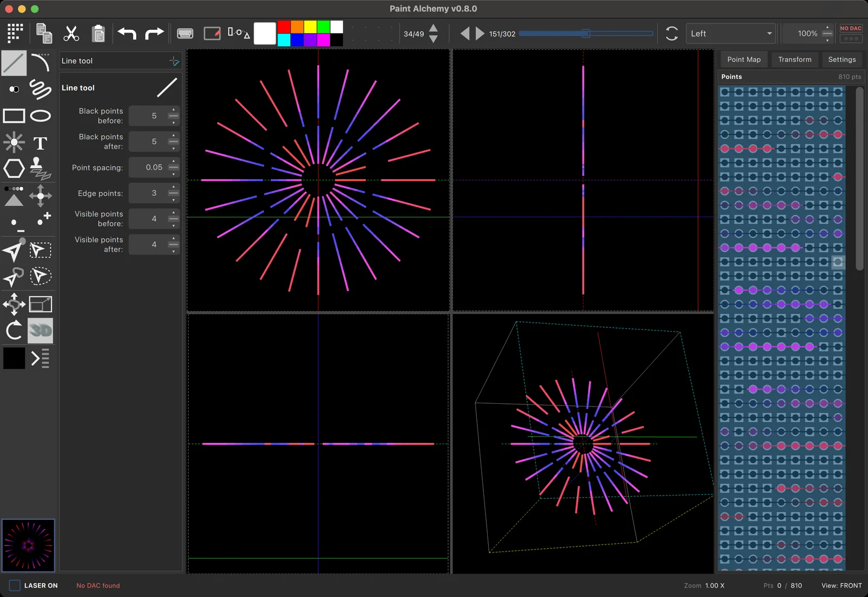Pick the Text tool
This screenshot has width=868, height=597.
point(41,143)
